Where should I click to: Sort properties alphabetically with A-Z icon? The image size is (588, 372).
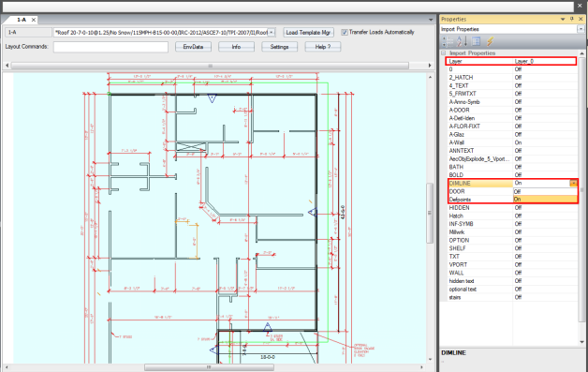point(462,41)
